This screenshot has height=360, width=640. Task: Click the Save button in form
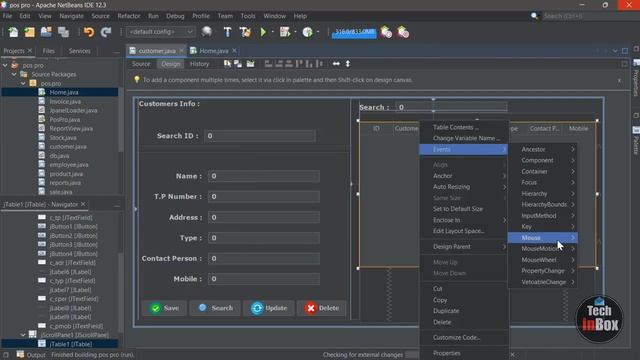pyautogui.click(x=164, y=308)
